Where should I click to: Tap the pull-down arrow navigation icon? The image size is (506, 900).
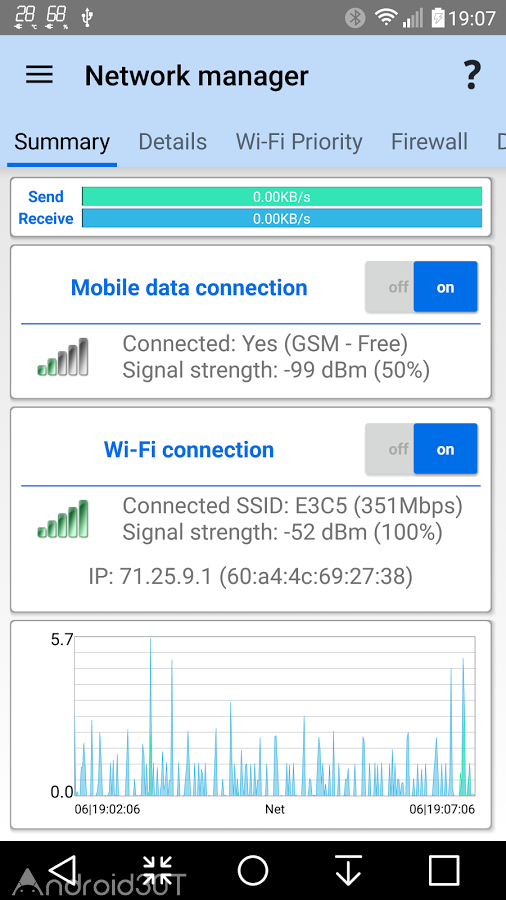(x=348, y=870)
